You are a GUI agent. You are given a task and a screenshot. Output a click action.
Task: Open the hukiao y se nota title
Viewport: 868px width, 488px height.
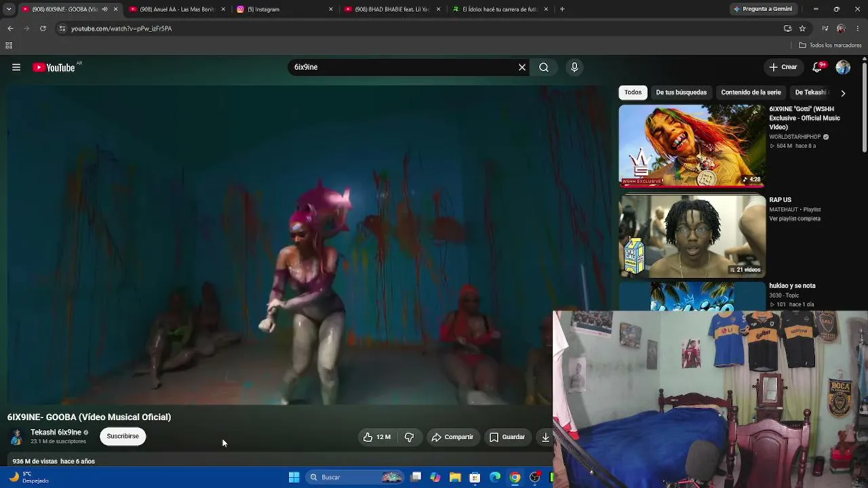pos(792,286)
